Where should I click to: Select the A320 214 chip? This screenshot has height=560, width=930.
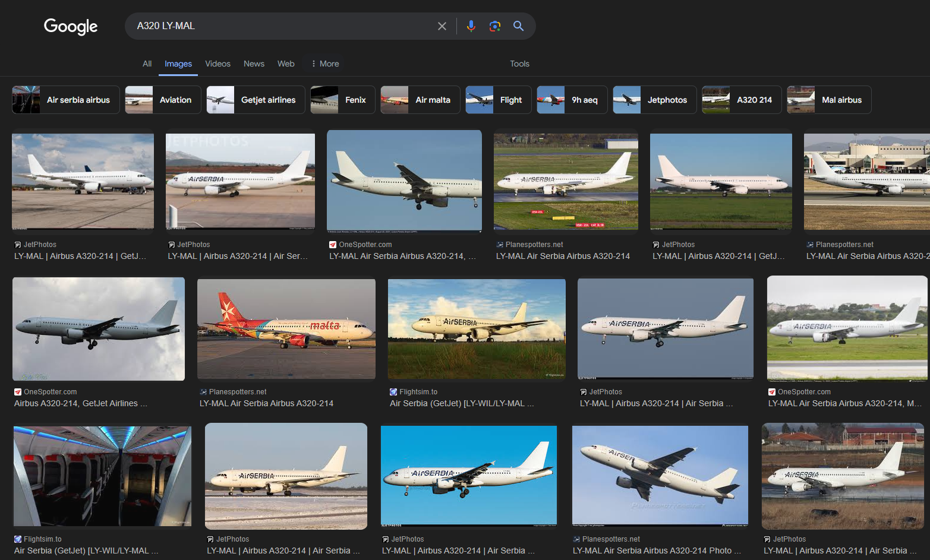click(x=742, y=100)
